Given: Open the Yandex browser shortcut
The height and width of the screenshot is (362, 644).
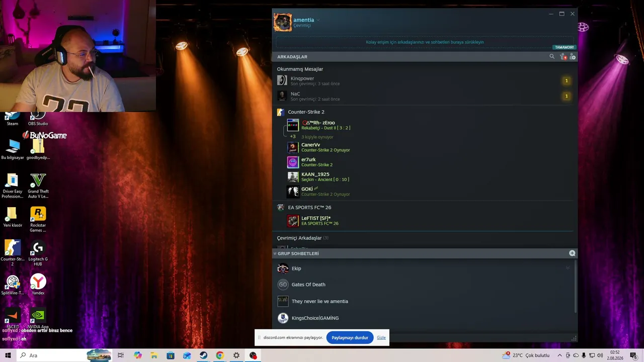Looking at the screenshot, I should pyautogui.click(x=38, y=285).
